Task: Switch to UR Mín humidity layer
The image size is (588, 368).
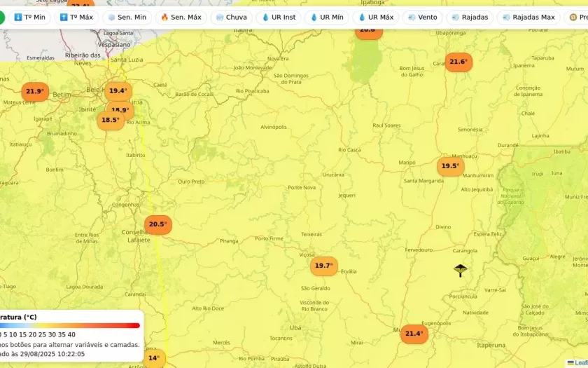Action: 326,17
